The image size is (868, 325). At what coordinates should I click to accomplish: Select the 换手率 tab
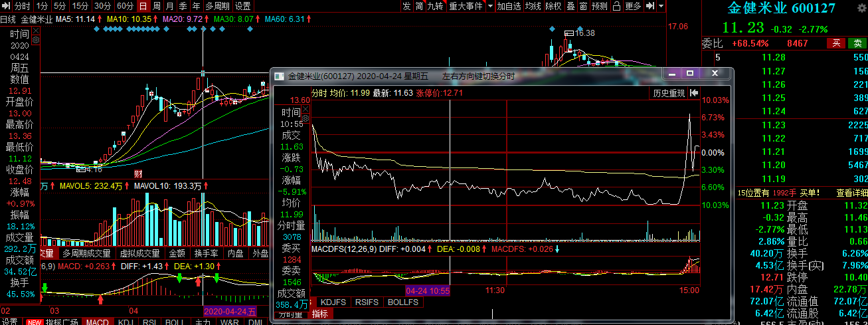pos(206,253)
